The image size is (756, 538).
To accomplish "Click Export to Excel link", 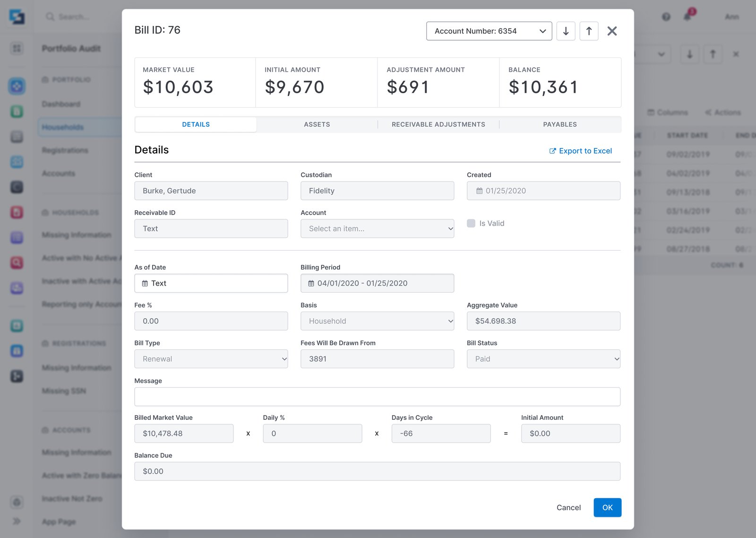I will (580, 151).
